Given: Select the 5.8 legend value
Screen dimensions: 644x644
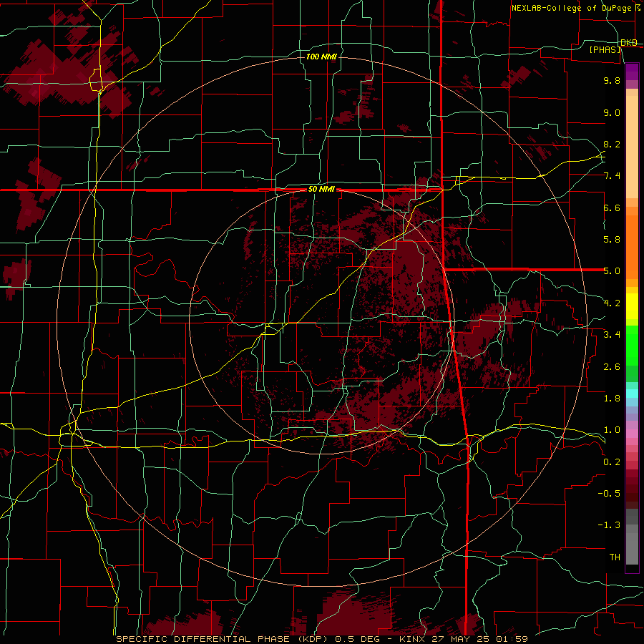Looking at the screenshot, I should [x=612, y=240].
